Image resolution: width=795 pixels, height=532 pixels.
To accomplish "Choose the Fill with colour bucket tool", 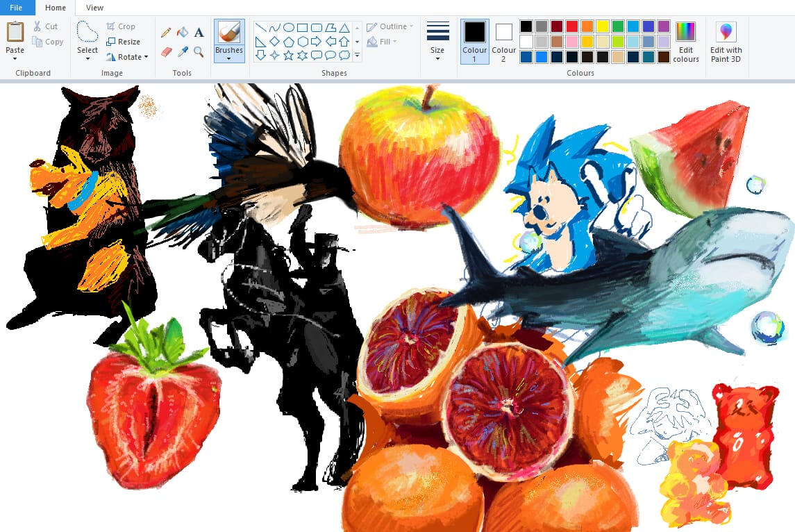I will pos(183,33).
